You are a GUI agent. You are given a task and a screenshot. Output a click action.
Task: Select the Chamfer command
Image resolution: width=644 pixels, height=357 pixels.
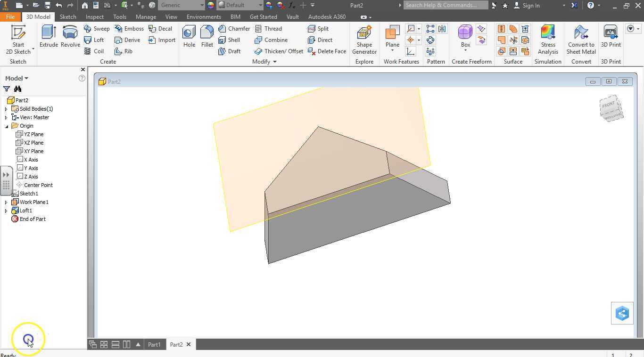(234, 29)
